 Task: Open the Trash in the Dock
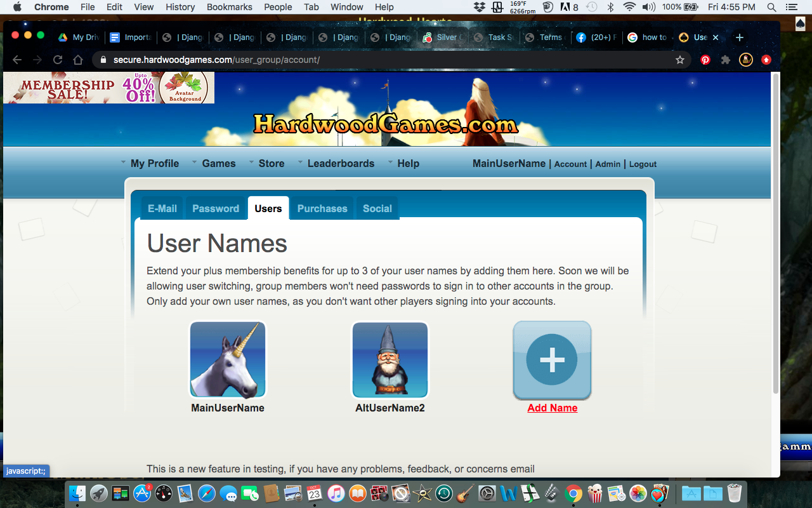tap(735, 493)
